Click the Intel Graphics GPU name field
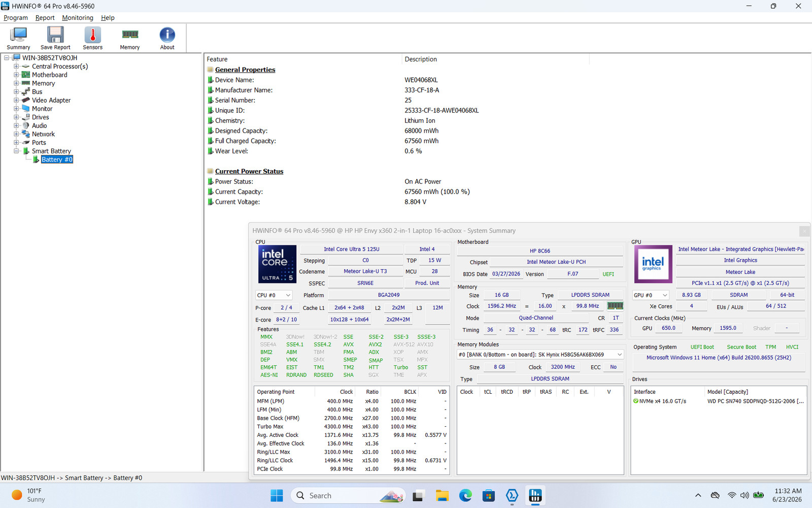Viewport: 812px width, 508px height. [740, 261]
